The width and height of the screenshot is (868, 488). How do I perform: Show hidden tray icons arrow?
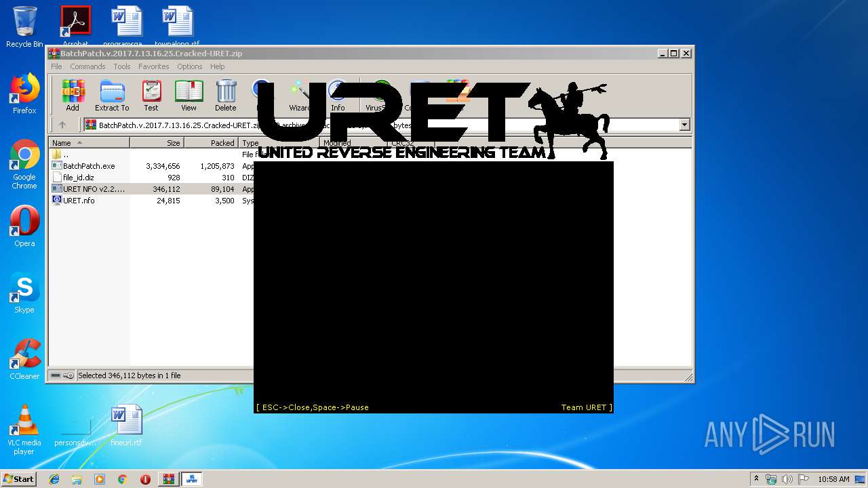(756, 479)
